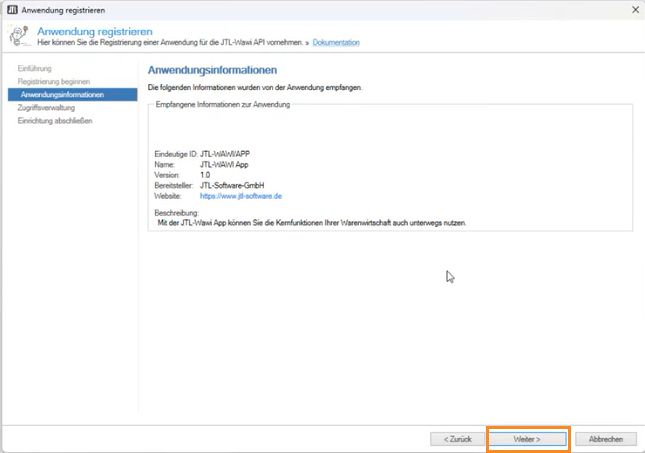The width and height of the screenshot is (645, 453).
Task: Click the JTL app icon in title bar
Action: click(x=11, y=9)
